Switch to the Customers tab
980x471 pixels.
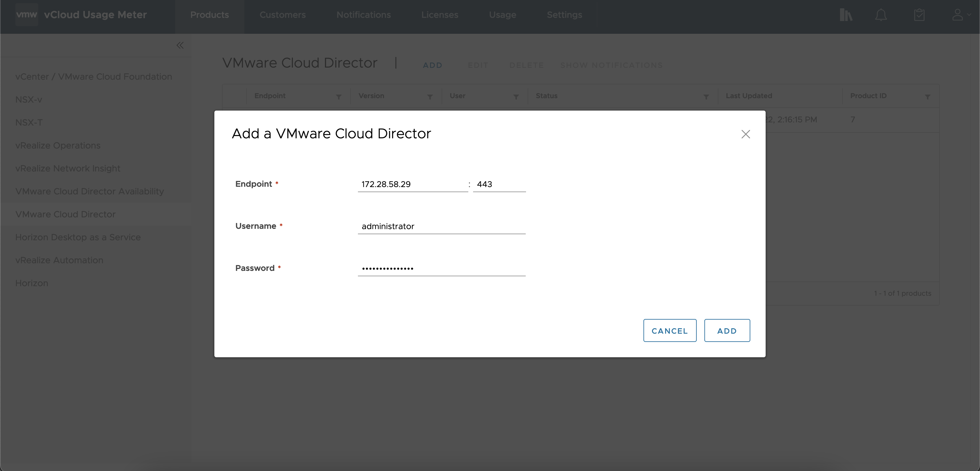click(282, 15)
